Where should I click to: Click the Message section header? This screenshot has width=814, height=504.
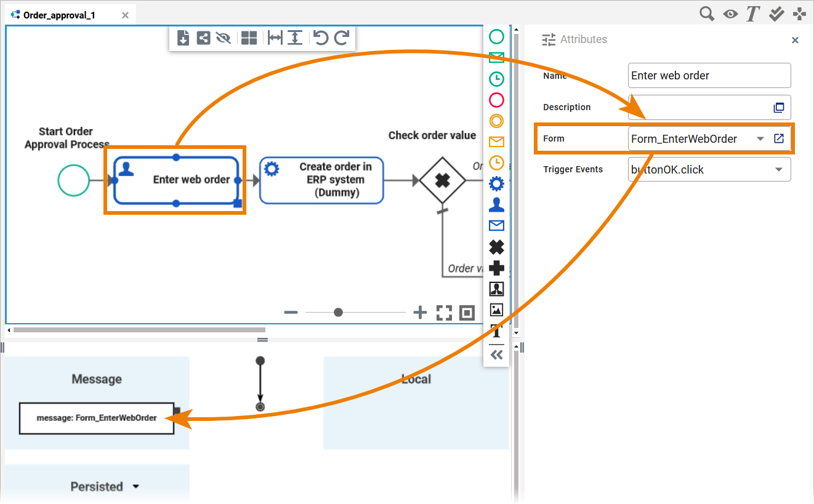97,379
